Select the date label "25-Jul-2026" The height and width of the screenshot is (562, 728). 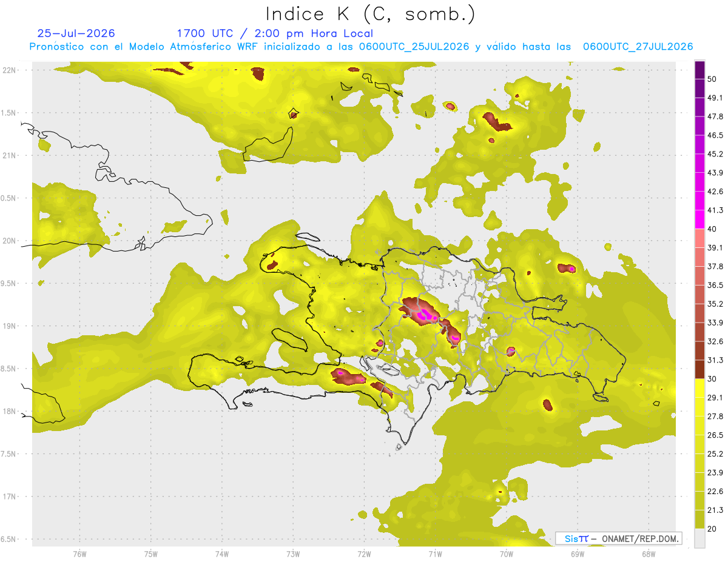tap(76, 33)
